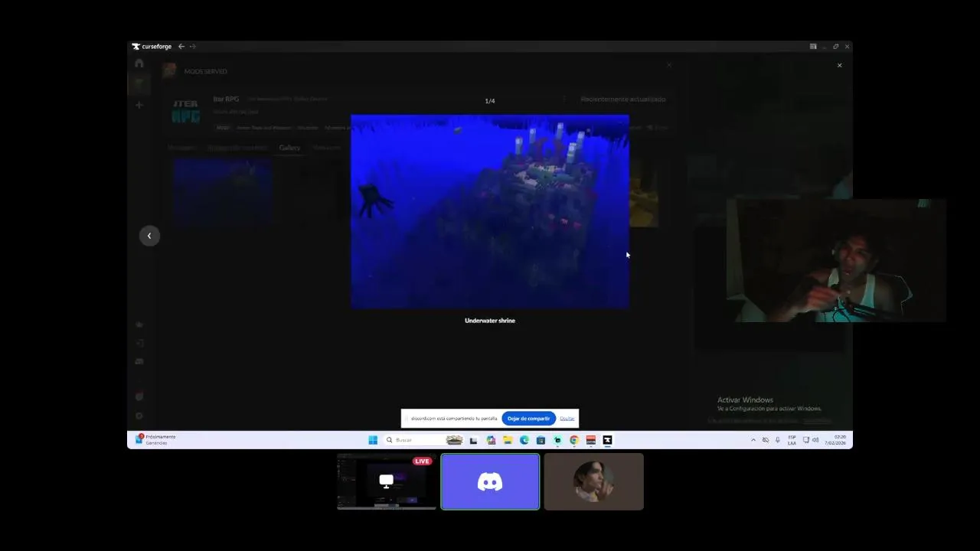Click the microphone icon in system tray
980x551 pixels.
(778, 440)
